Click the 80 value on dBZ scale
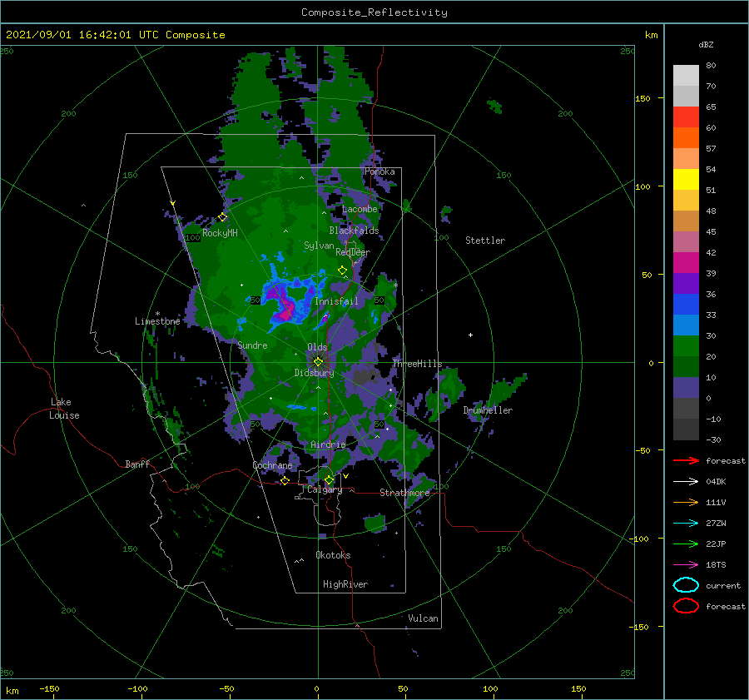 pos(711,65)
